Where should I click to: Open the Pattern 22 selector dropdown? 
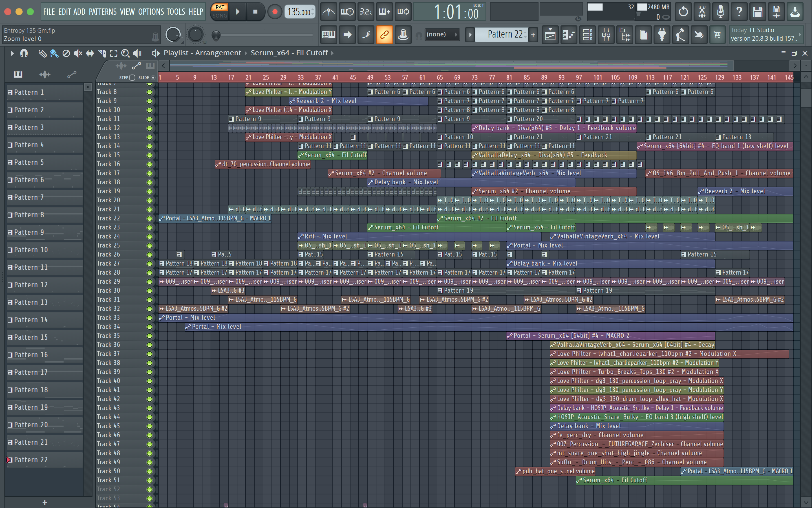point(502,34)
